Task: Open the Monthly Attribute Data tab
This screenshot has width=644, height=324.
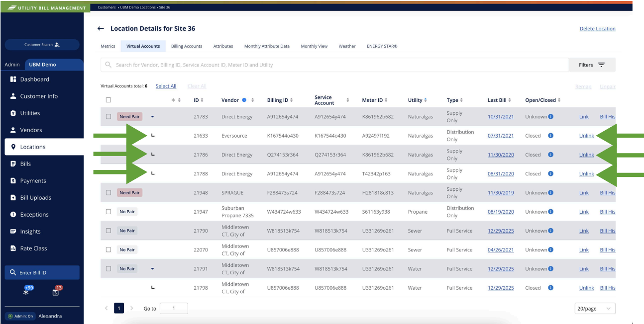Action: pos(267,46)
